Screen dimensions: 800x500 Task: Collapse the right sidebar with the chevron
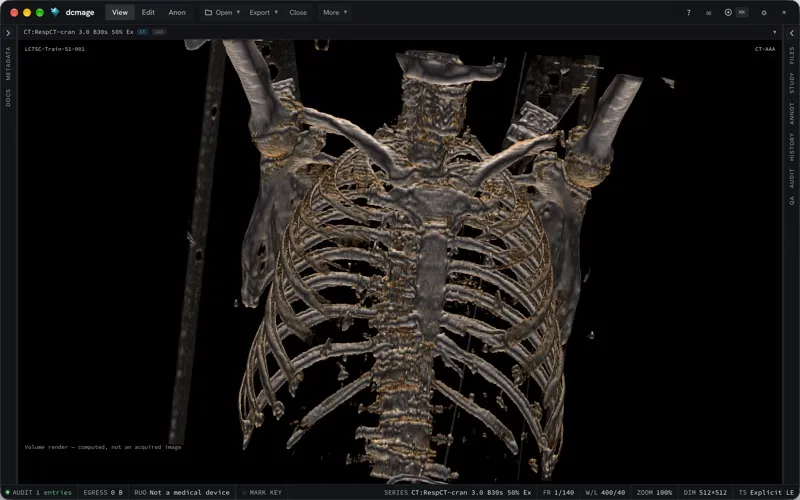point(792,33)
